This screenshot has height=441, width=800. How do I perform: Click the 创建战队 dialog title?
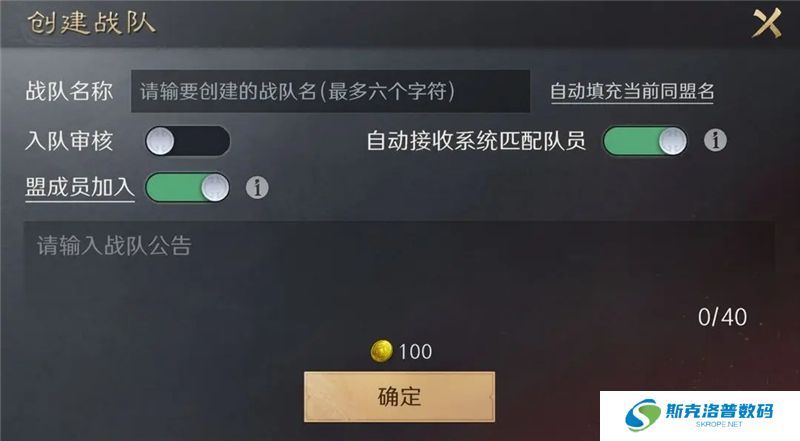pyautogui.click(x=91, y=23)
